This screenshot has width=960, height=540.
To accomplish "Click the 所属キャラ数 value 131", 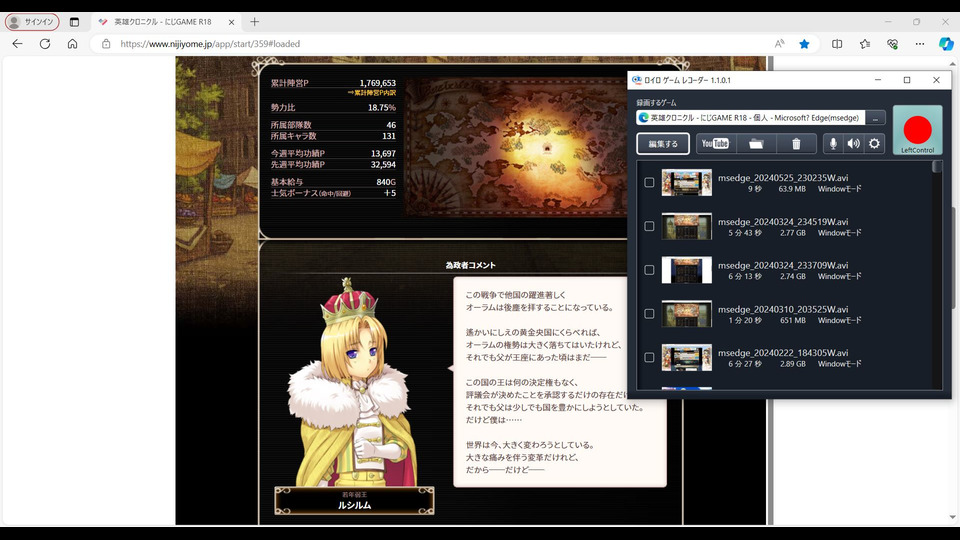I will [389, 136].
